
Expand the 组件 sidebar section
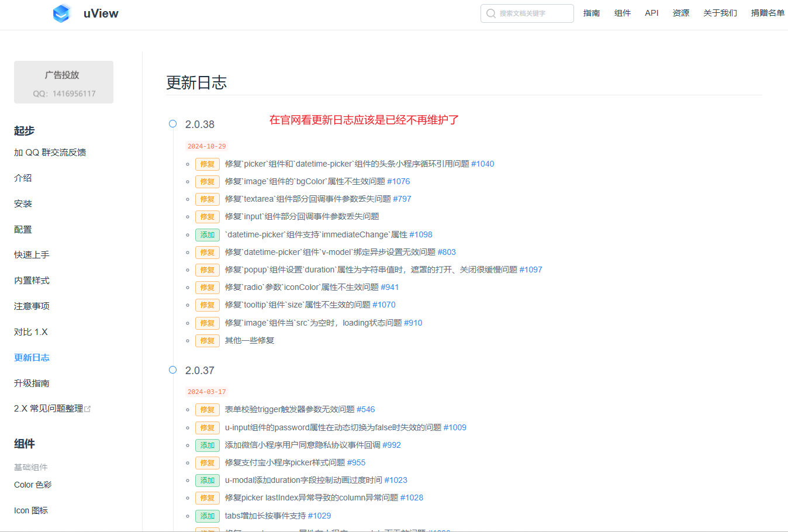24,444
